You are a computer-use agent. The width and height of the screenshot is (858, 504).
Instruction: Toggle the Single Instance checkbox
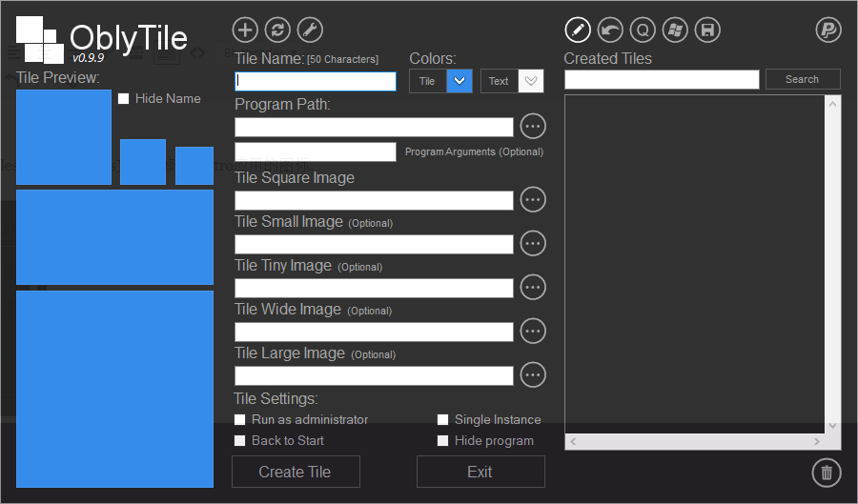[443, 420]
